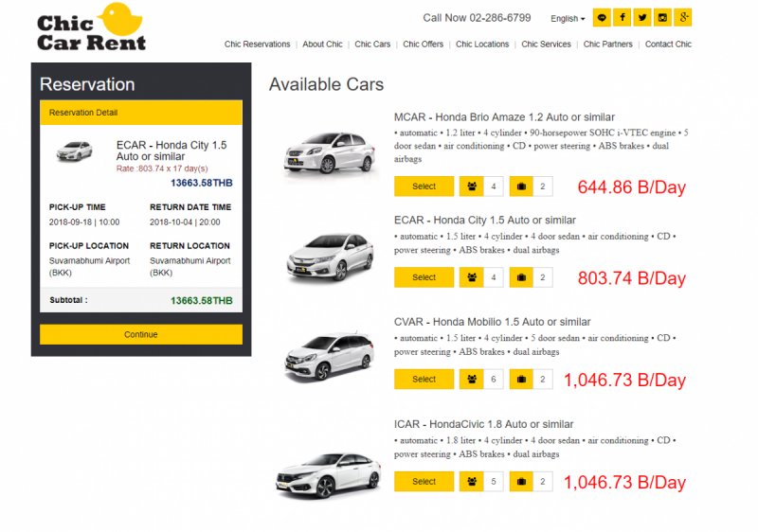Image resolution: width=758 pixels, height=532 pixels.
Task: Click passengers icon for Honda Brio Amaze
Action: pyautogui.click(x=471, y=186)
